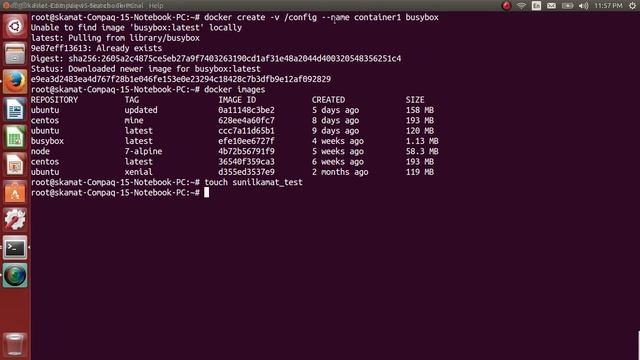The height and width of the screenshot is (360, 640).
Task: Click image ID d355ed3537e9
Action: (x=247, y=172)
